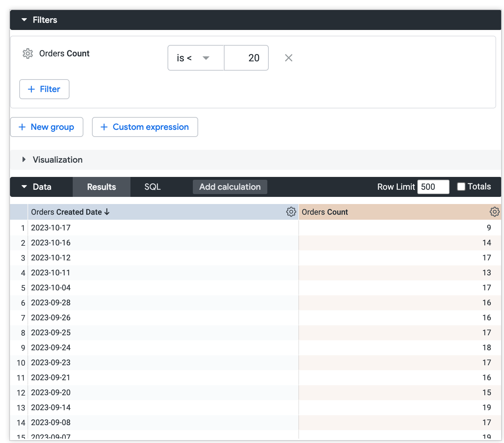Viewport: 504px width, 443px height.
Task: Click the descending sort arrow on Created Date
Action: [107, 212]
